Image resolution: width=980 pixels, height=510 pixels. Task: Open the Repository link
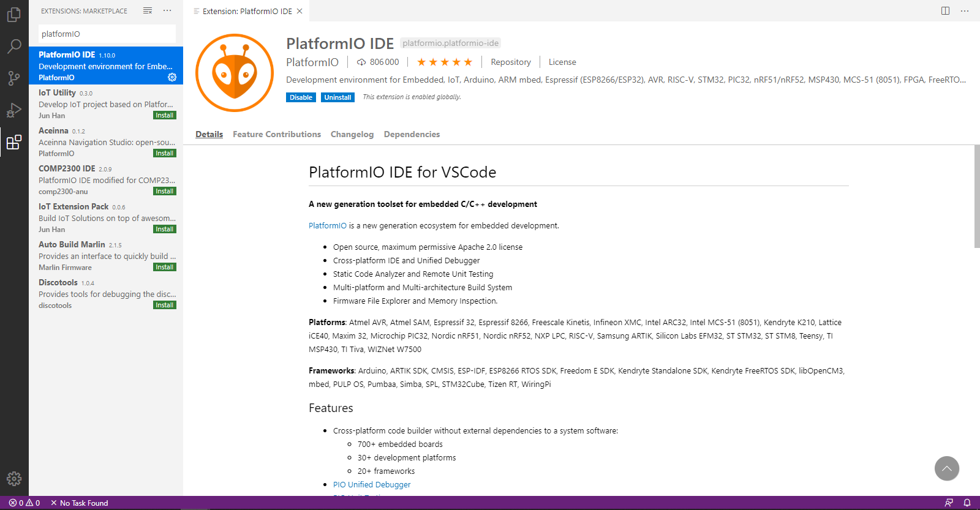(x=511, y=62)
